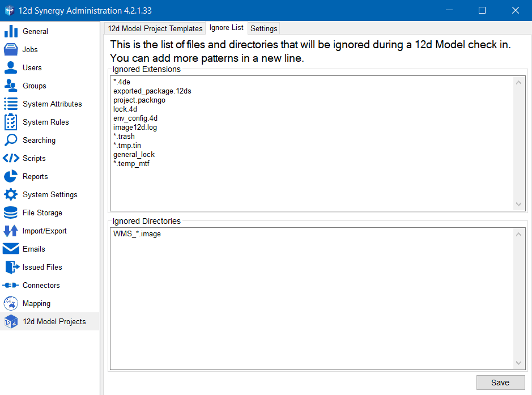Viewport: 532px width, 395px height.
Task: Open Import/Export in the sidebar
Action: [x=44, y=231]
